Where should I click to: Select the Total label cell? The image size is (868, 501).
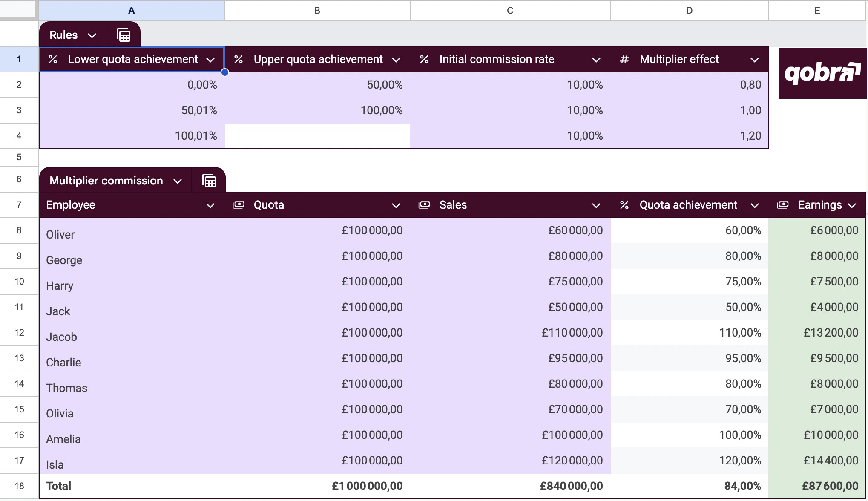tap(132, 486)
